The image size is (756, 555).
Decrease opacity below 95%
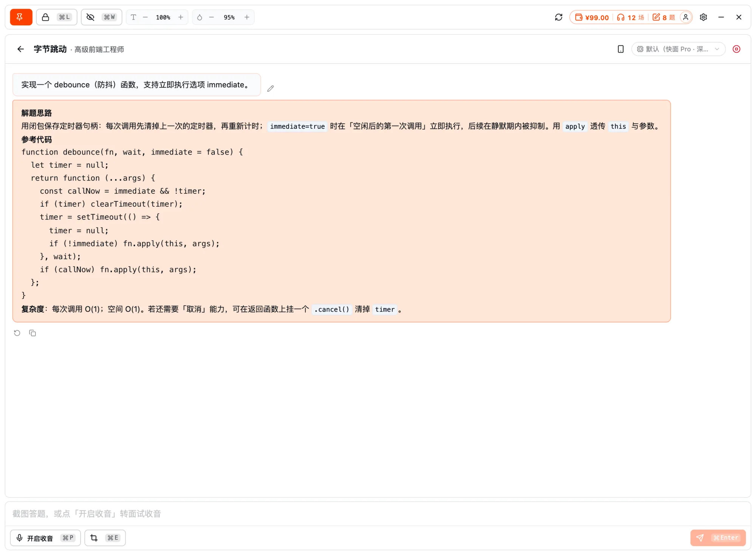click(x=212, y=17)
